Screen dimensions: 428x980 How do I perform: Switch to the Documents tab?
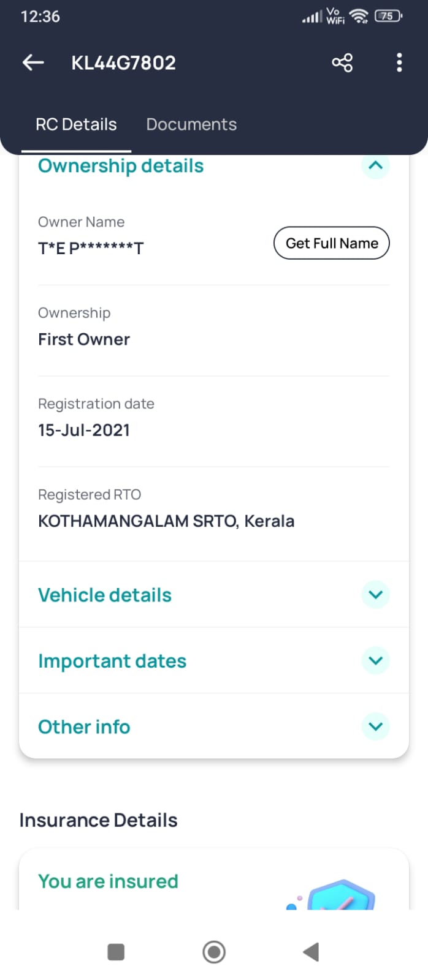[x=191, y=124]
